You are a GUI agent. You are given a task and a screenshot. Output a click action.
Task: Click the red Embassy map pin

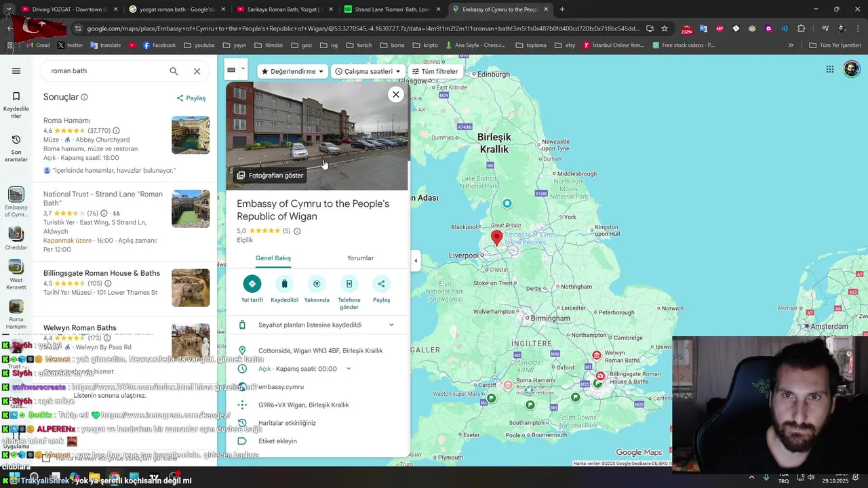pyautogui.click(x=497, y=237)
